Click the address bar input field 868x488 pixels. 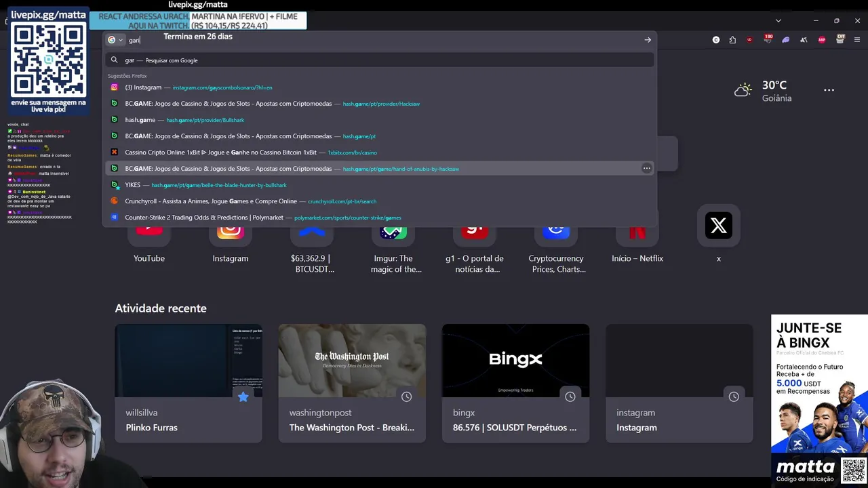point(380,40)
